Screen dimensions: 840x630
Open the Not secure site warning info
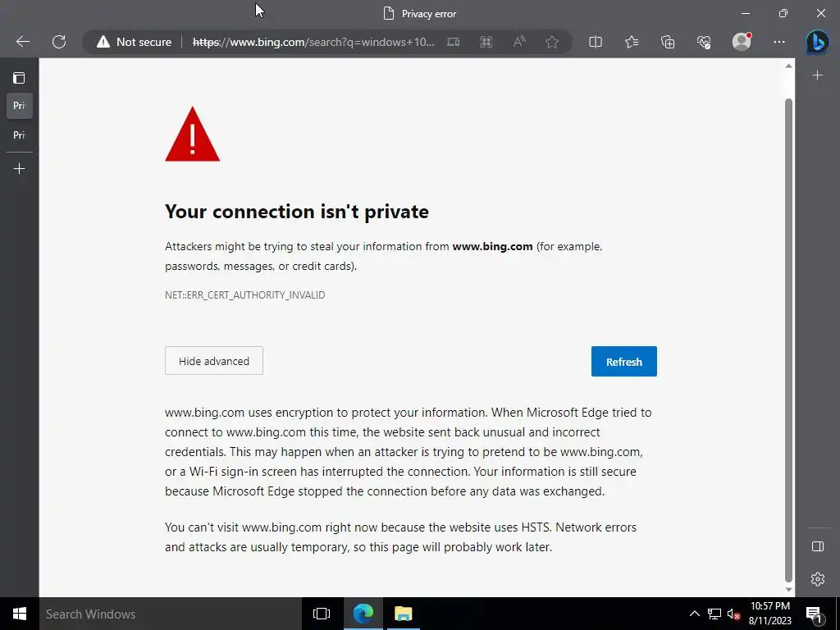134,42
